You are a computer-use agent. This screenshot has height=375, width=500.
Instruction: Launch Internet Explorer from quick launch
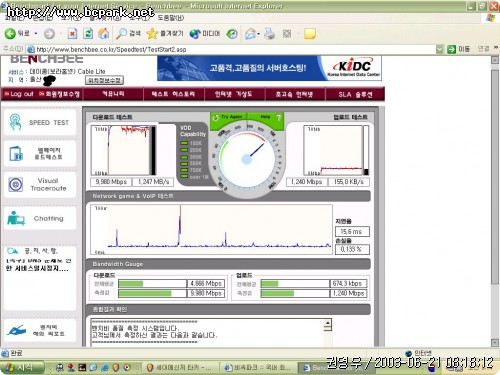pos(105,368)
